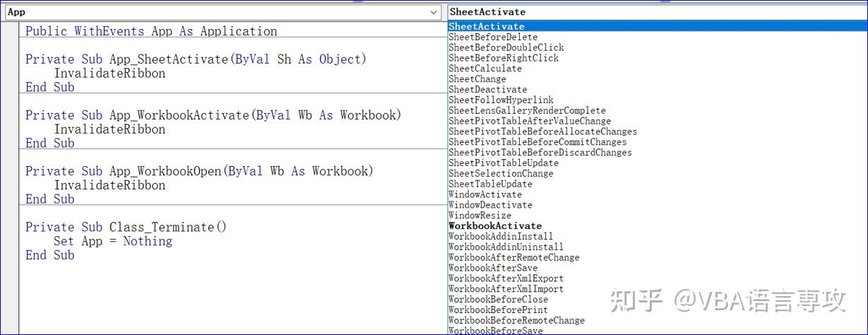Select SheetChange from the dropdown list
Viewport: 868px width, 335px height.
coord(477,79)
